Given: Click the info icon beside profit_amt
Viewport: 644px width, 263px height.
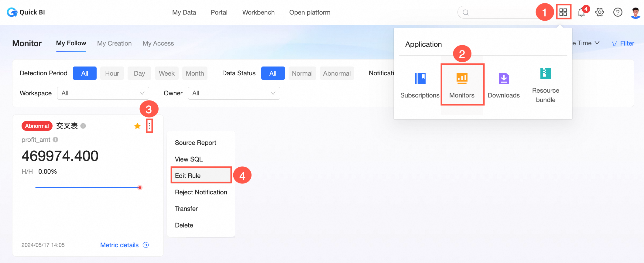Looking at the screenshot, I should point(55,140).
